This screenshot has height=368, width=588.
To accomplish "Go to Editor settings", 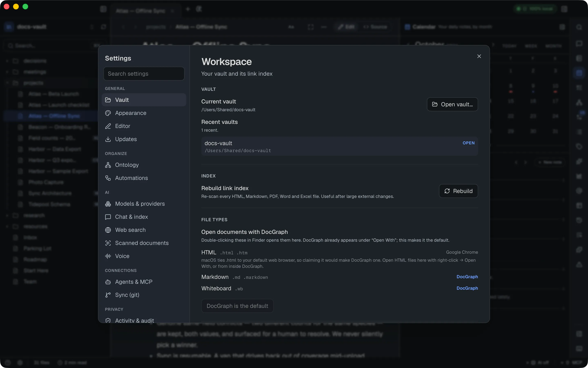I will (x=144, y=126).
